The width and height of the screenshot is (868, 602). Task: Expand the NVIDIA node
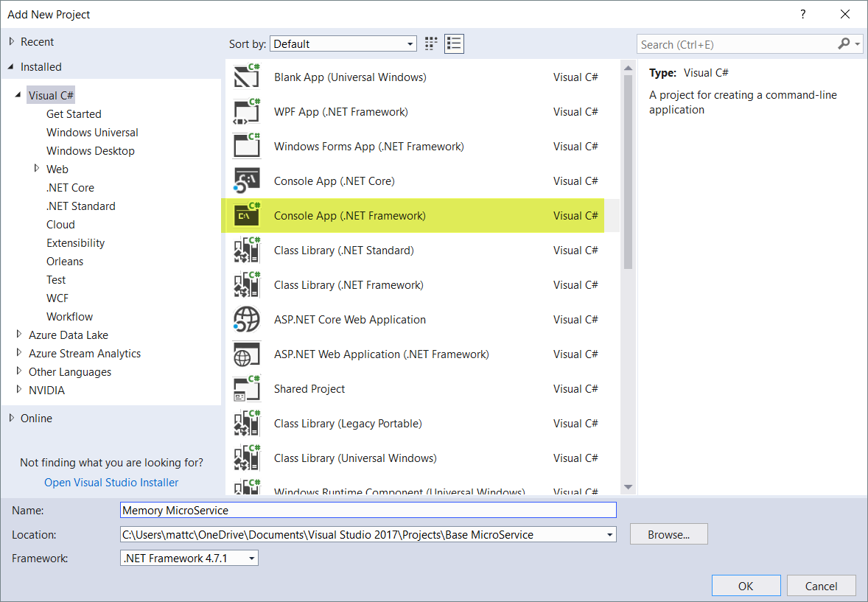pyautogui.click(x=19, y=389)
